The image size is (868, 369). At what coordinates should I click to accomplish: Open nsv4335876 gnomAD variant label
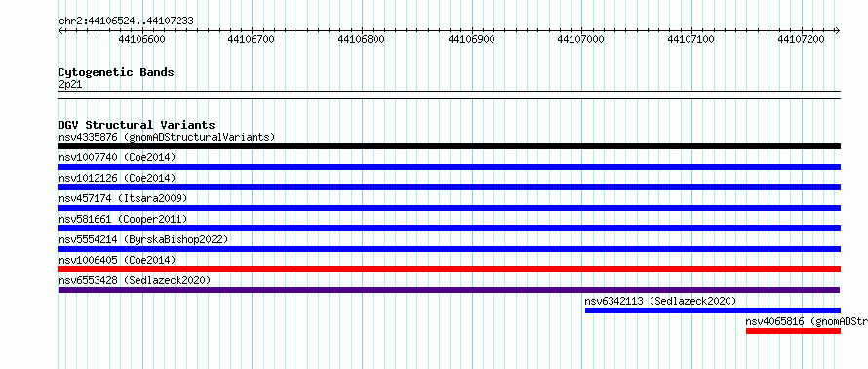tap(167, 137)
